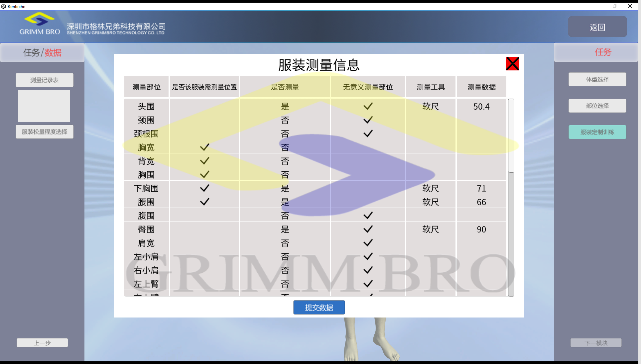Click the table vertical scrollbar thumb
Screen dimensions: 641x364
511,136
